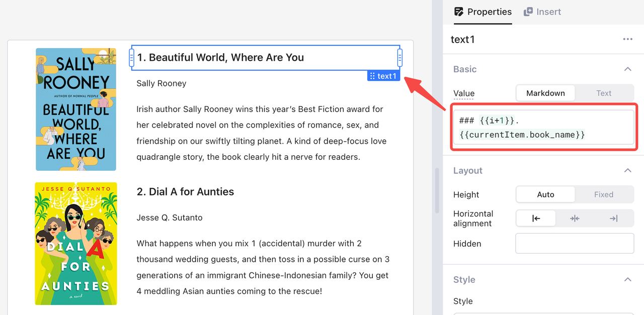Switch Value mode to Text
Screen dimensions: 644x315
click(x=604, y=93)
